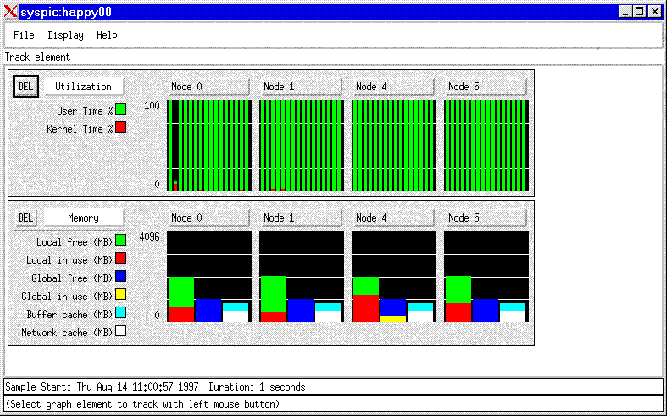667x416 pixels.
Task: Open the File menu
Action: click(x=23, y=35)
